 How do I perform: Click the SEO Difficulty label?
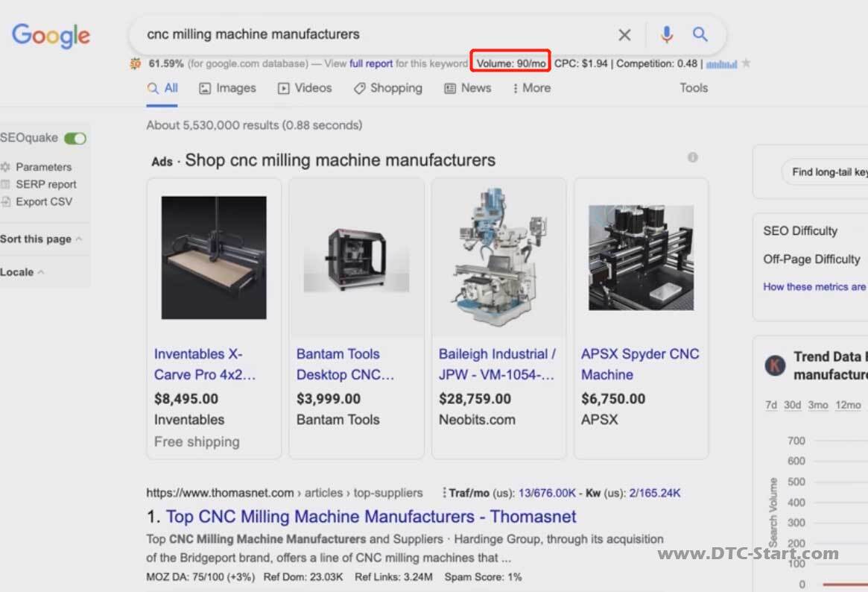[x=800, y=231]
